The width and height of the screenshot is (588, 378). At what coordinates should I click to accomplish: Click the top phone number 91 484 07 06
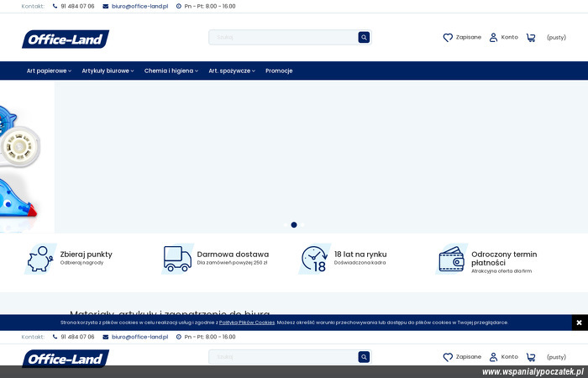(77, 7)
